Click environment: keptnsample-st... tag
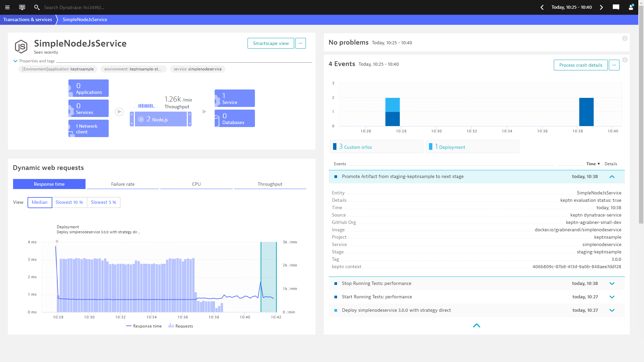644x362 pixels. [x=133, y=69]
